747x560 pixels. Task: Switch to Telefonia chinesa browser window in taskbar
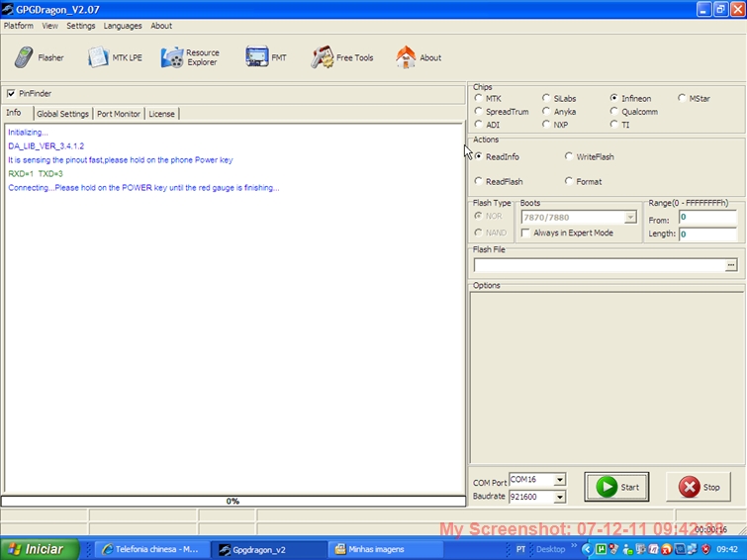(152, 549)
